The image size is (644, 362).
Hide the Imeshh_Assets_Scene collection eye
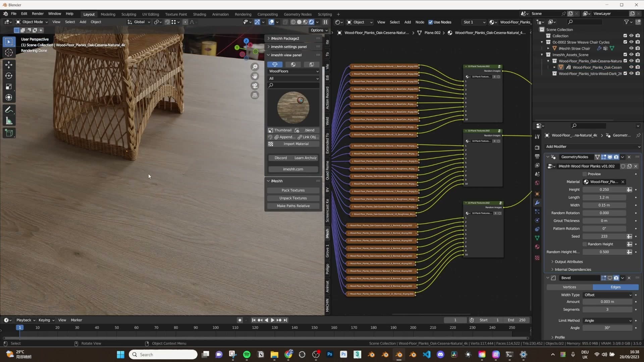tap(631, 55)
